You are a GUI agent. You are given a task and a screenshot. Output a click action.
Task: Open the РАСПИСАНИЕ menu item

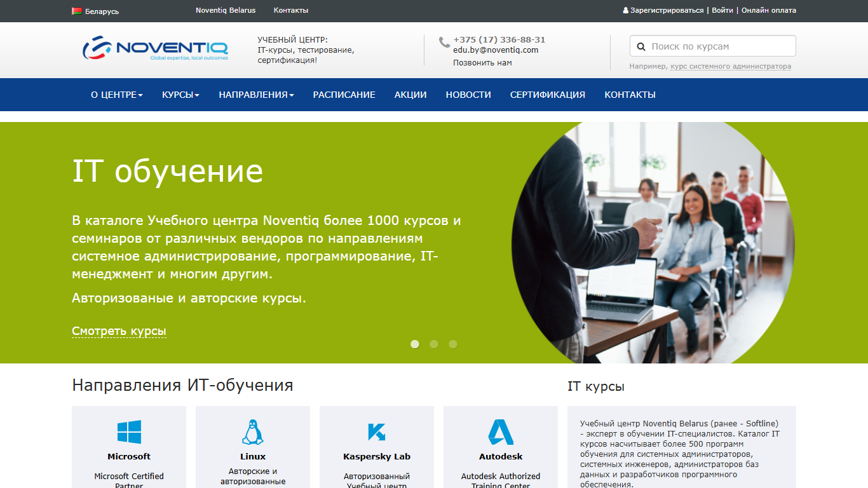click(x=344, y=95)
